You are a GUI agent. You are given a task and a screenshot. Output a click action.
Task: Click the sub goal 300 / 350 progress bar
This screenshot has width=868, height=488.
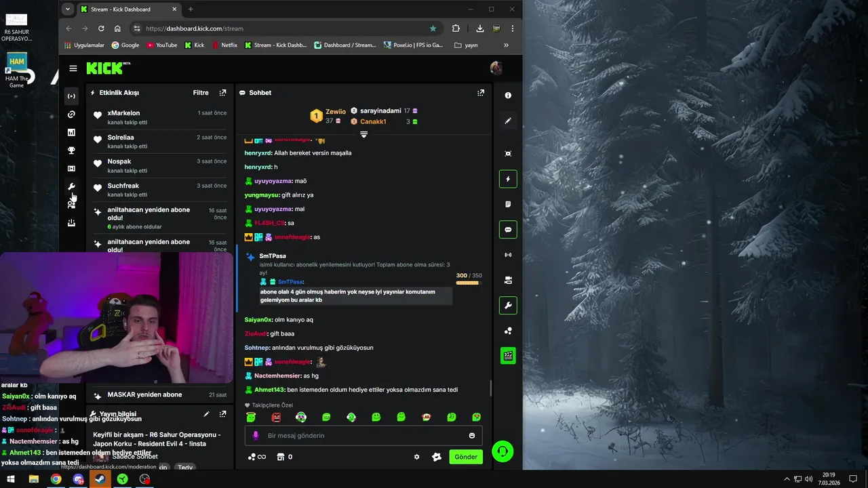coord(467,283)
